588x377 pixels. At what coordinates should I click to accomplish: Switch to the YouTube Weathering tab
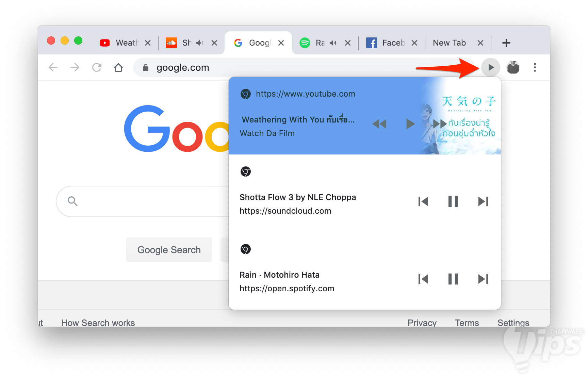coord(126,43)
